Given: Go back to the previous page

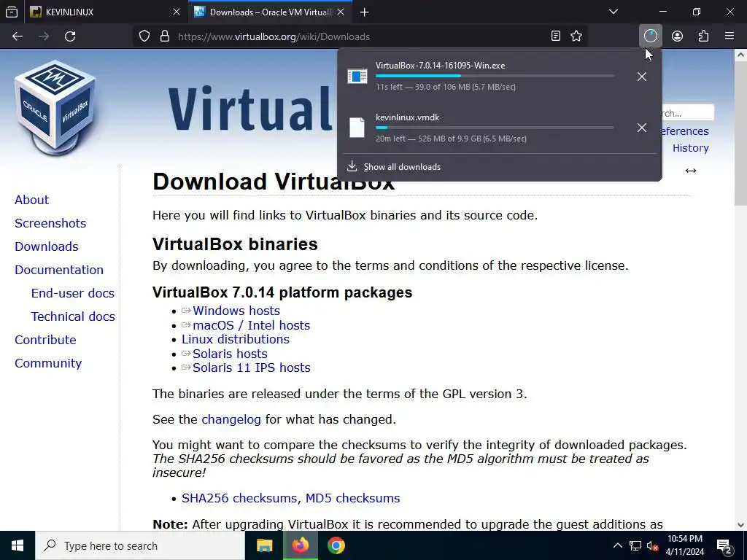Looking at the screenshot, I should [18, 36].
